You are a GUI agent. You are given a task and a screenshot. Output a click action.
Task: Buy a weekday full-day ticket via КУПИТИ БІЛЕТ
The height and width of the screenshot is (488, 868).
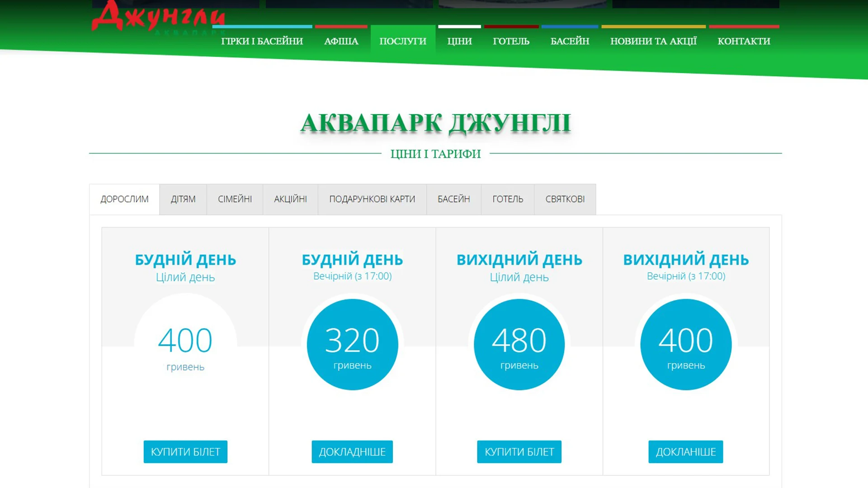pos(185,451)
